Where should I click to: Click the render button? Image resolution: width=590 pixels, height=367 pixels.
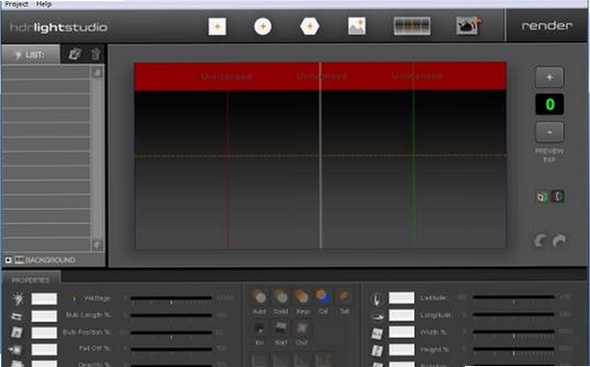click(546, 26)
